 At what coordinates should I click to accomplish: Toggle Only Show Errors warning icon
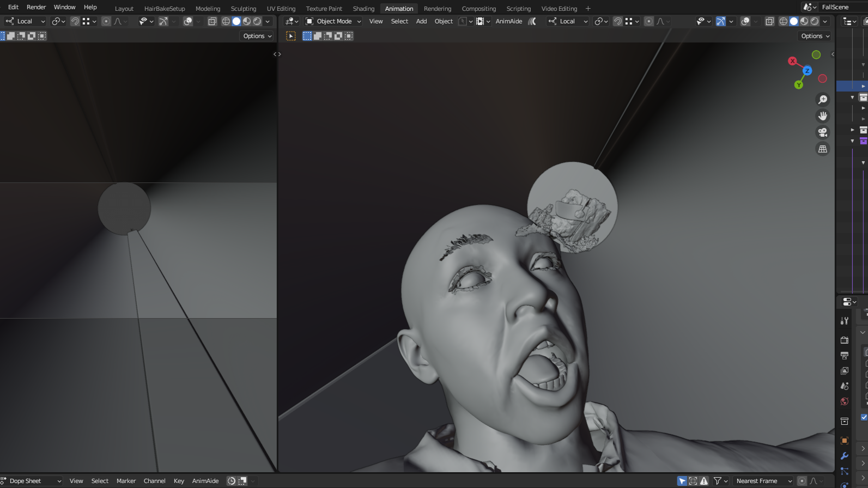704,481
